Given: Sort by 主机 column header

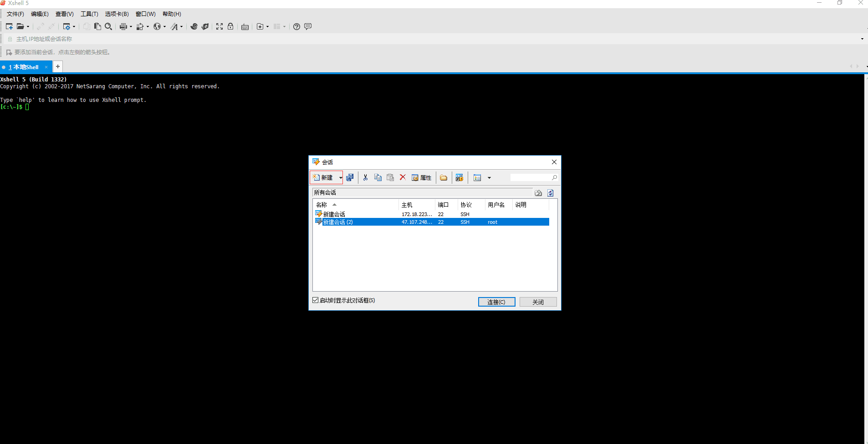Looking at the screenshot, I should coord(417,205).
